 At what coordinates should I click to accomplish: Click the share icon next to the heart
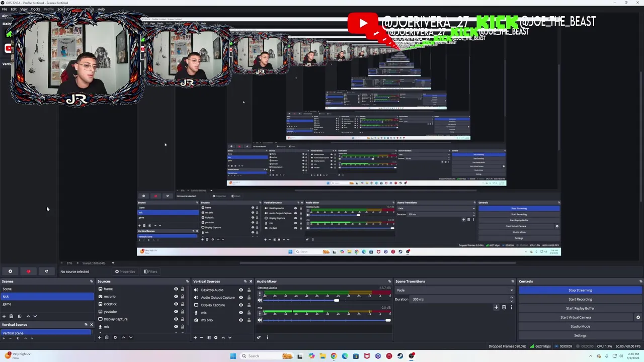point(46,271)
